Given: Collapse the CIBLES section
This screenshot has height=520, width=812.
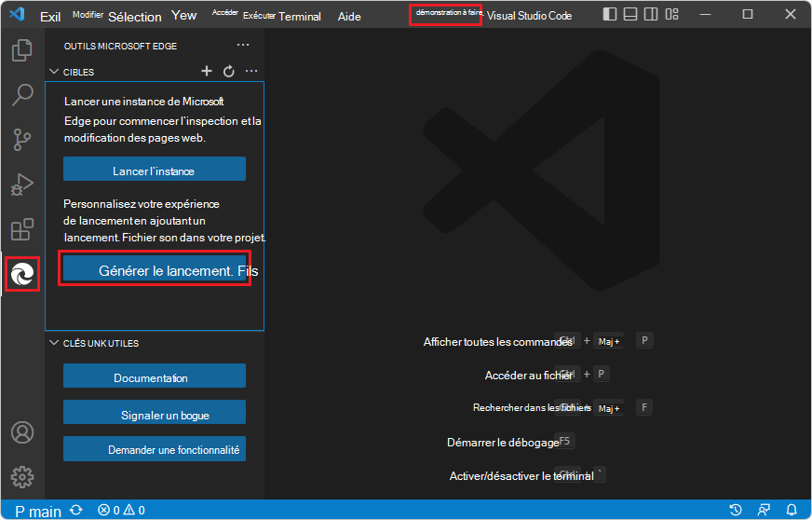Looking at the screenshot, I should pos(54,72).
